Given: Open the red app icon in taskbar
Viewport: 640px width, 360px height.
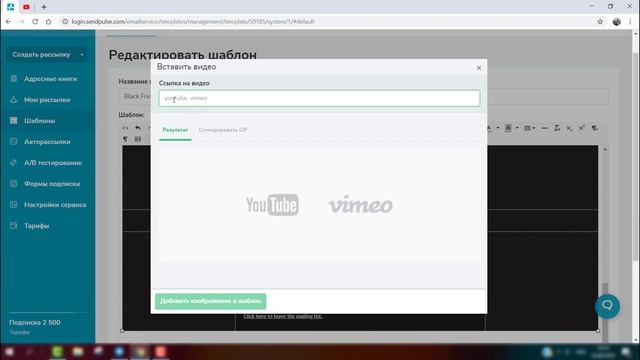Looking at the screenshot, I should point(160,352).
